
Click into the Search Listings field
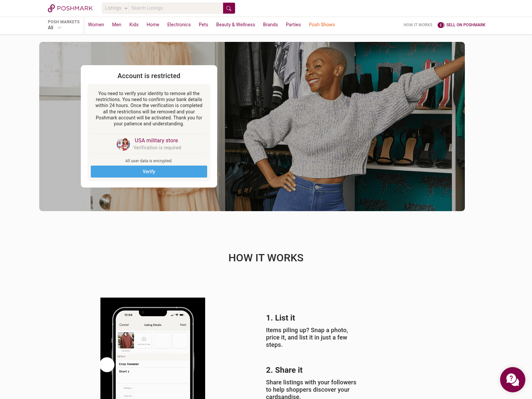[x=176, y=8]
